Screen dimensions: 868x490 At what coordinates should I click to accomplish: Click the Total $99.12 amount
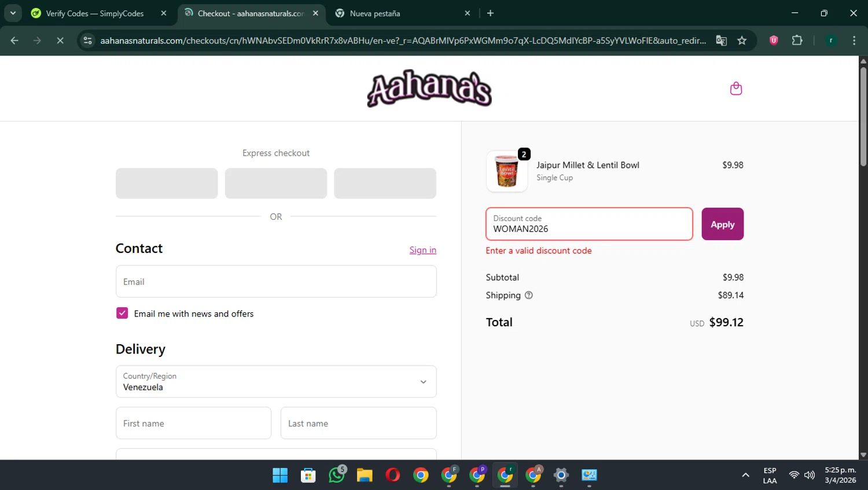coord(726,322)
